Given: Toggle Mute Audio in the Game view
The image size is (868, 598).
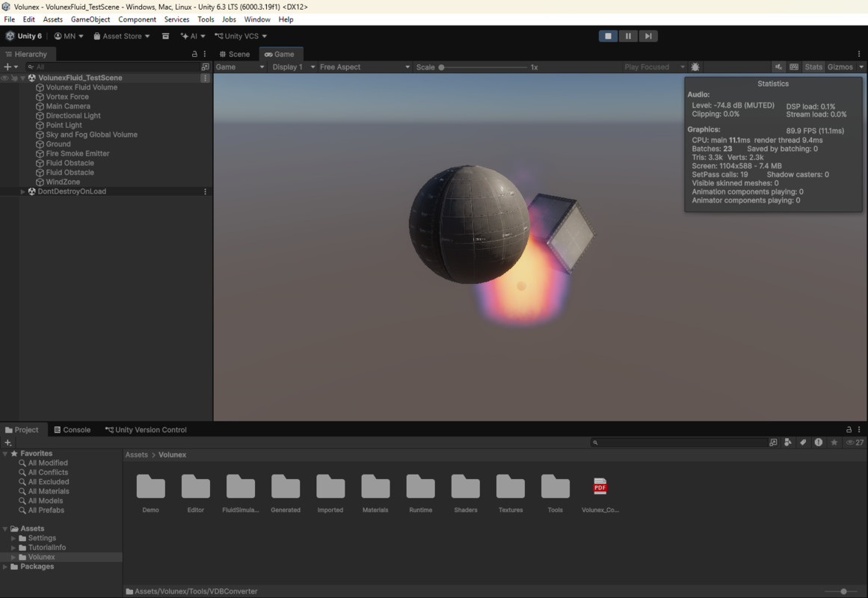Looking at the screenshot, I should 779,67.
